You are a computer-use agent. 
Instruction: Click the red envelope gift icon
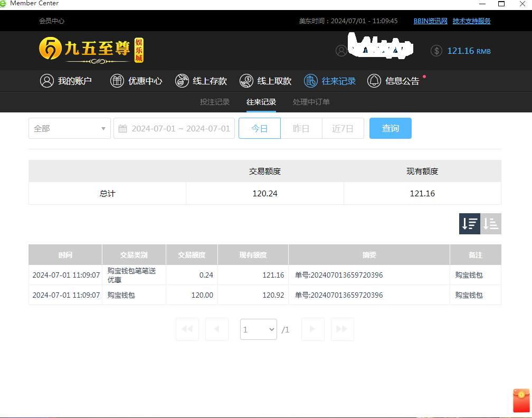pos(520,400)
